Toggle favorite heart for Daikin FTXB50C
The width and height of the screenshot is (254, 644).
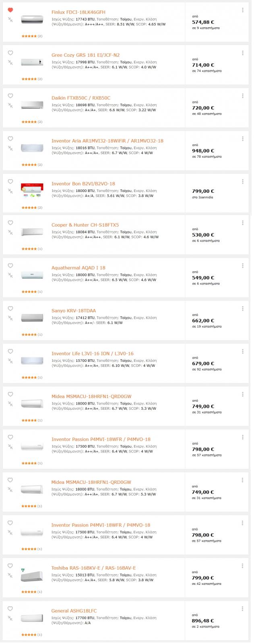10,96
